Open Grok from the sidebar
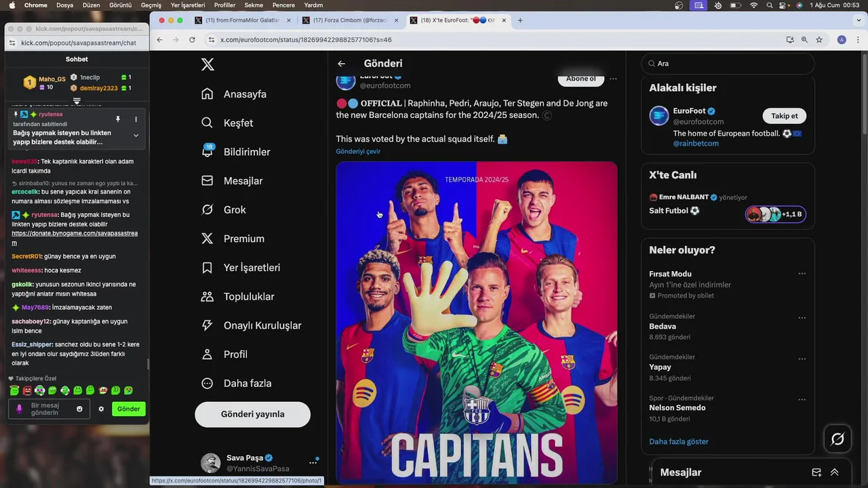 pyautogui.click(x=224, y=209)
